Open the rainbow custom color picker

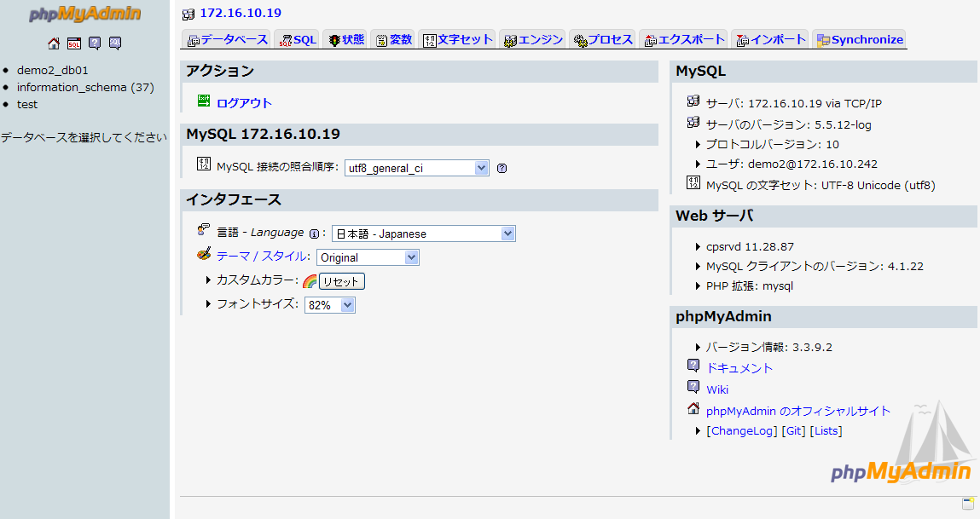coord(310,281)
